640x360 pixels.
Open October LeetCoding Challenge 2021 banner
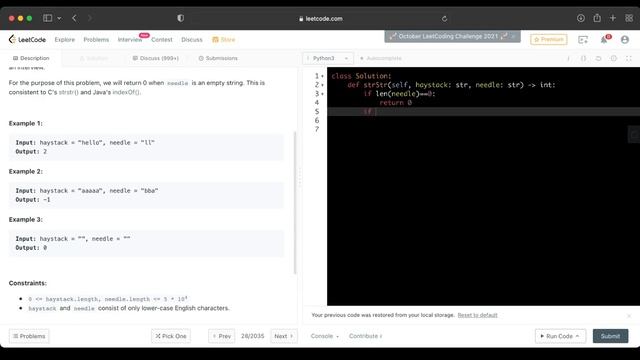point(448,36)
